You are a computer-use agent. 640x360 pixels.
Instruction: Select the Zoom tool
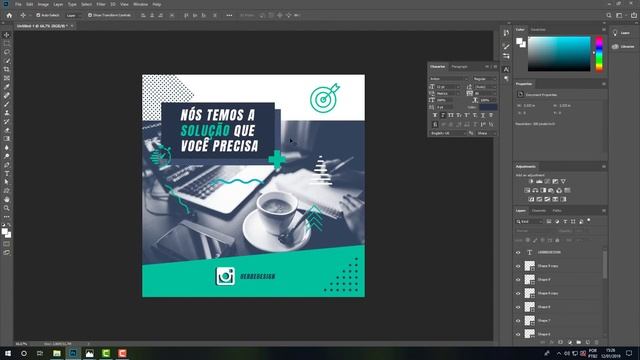tap(7, 208)
